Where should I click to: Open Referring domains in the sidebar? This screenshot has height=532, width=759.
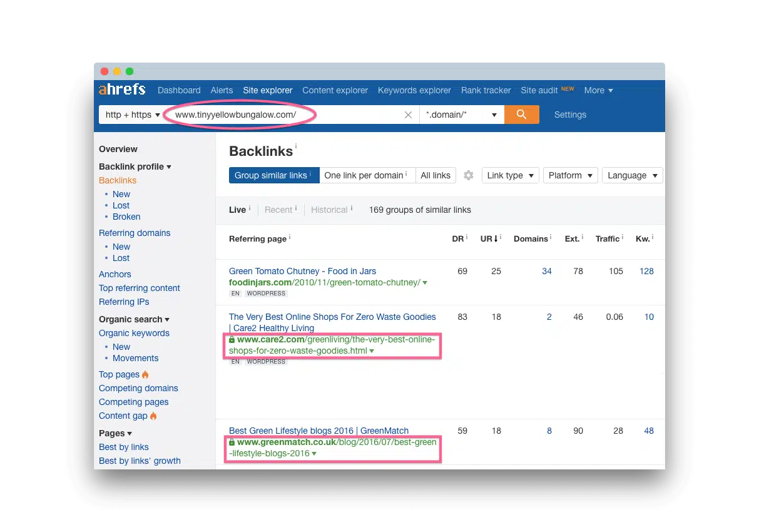(135, 233)
